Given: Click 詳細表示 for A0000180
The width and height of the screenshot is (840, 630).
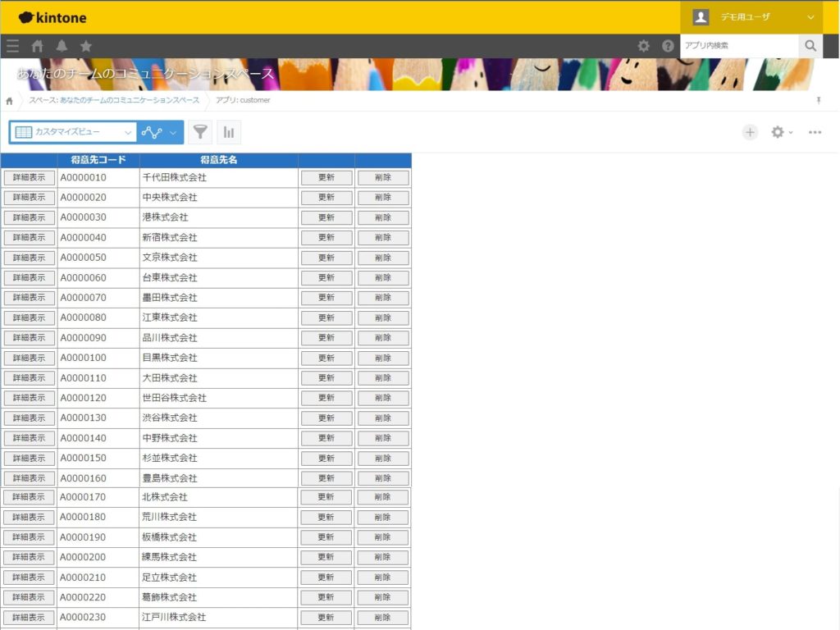Looking at the screenshot, I should [29, 517].
